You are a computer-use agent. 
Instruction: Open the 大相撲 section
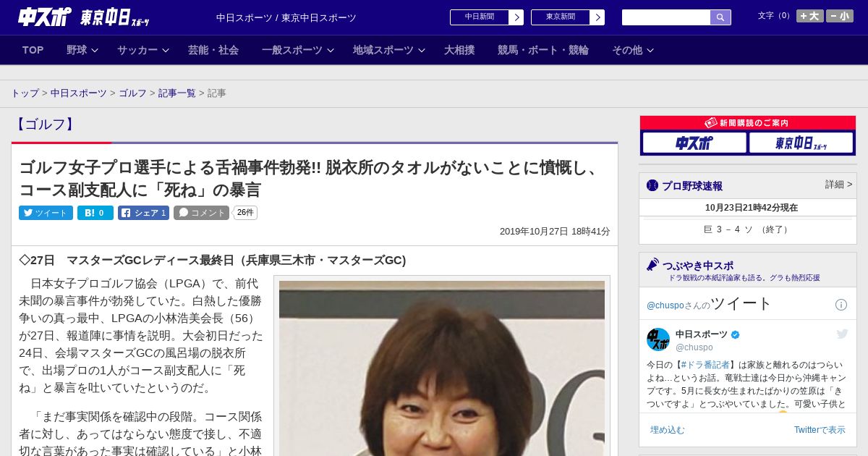pyautogui.click(x=459, y=50)
